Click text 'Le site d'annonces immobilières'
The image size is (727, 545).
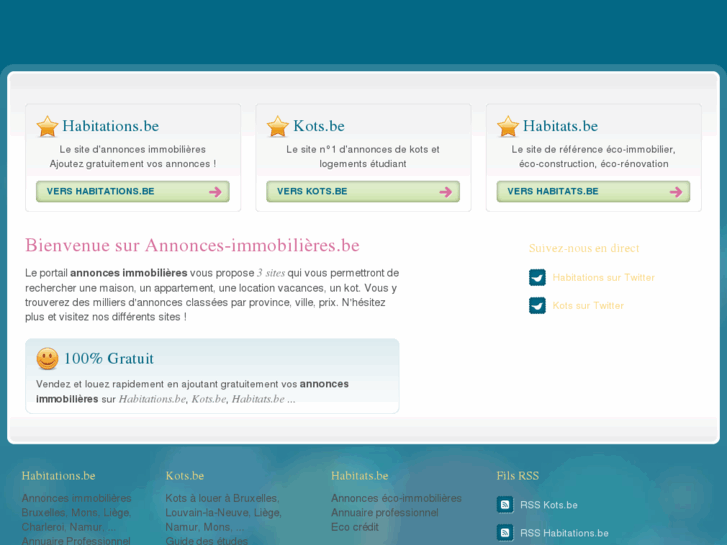click(133, 149)
